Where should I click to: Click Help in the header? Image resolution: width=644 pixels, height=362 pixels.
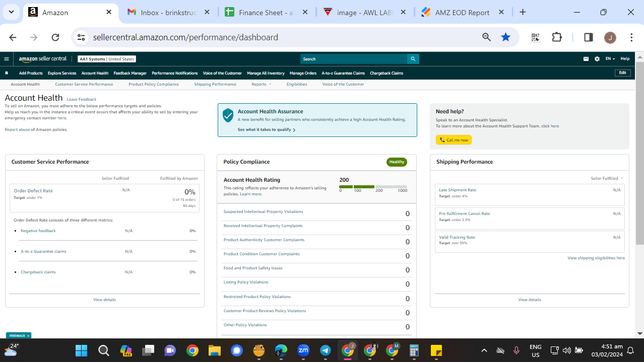[x=625, y=59]
